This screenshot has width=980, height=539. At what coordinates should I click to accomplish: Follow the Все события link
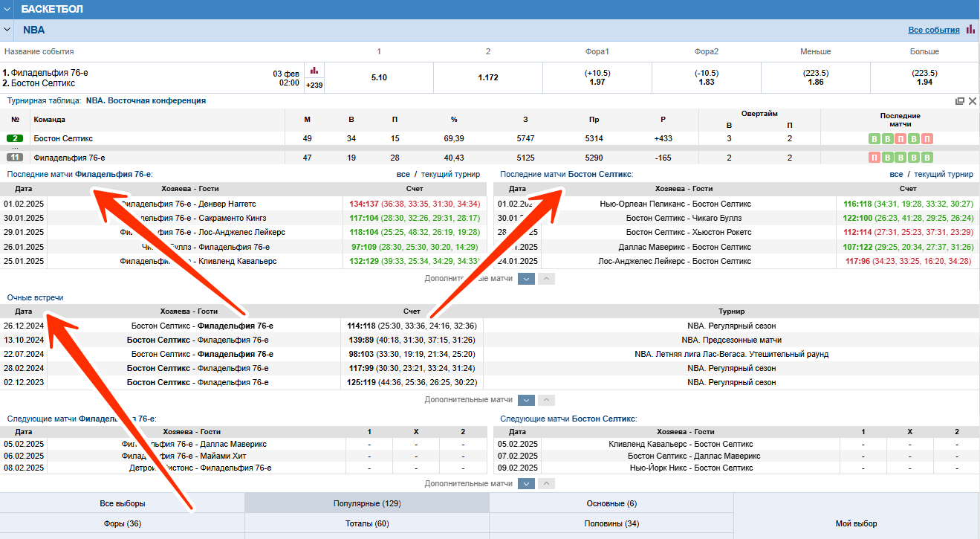[934, 30]
